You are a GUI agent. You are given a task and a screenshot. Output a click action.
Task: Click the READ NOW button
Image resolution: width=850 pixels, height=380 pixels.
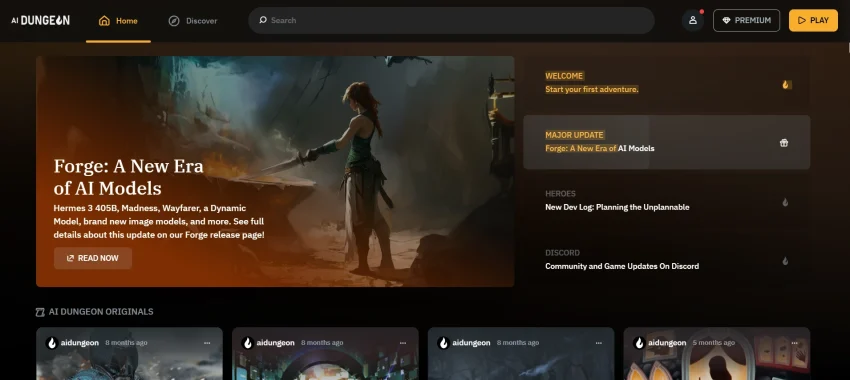click(x=93, y=258)
